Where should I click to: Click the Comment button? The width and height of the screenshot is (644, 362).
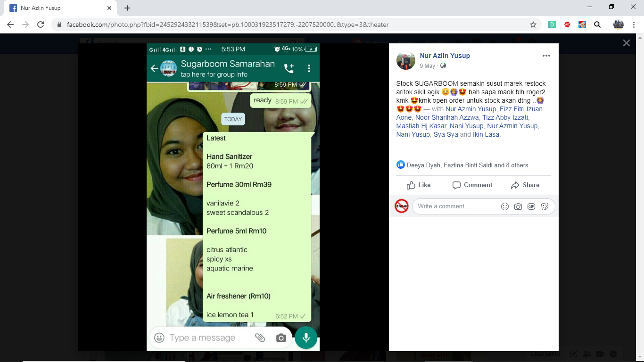472,185
